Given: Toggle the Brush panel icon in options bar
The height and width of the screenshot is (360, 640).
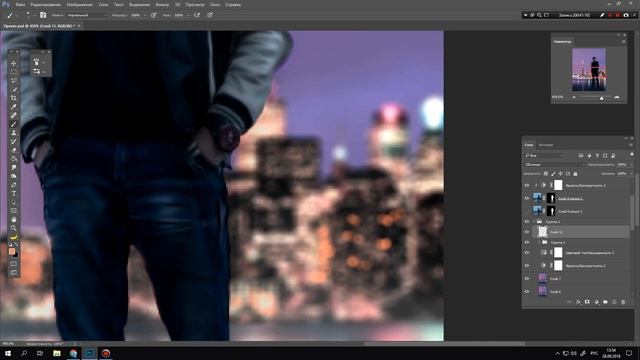Looking at the screenshot, I should [43, 15].
